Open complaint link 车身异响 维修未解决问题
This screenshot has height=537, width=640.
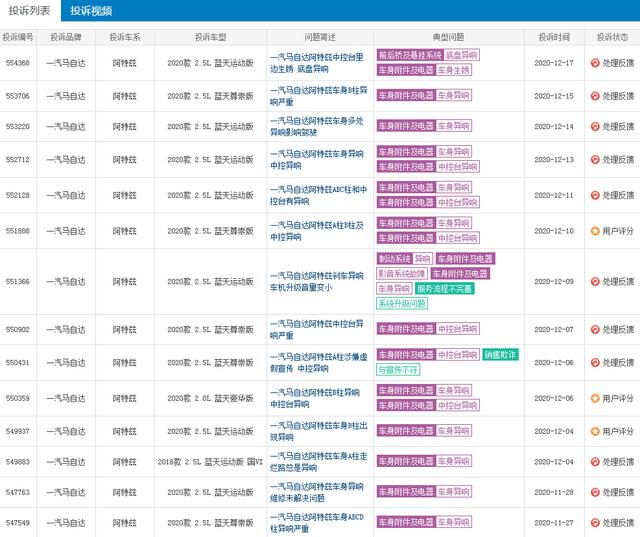click(x=317, y=492)
